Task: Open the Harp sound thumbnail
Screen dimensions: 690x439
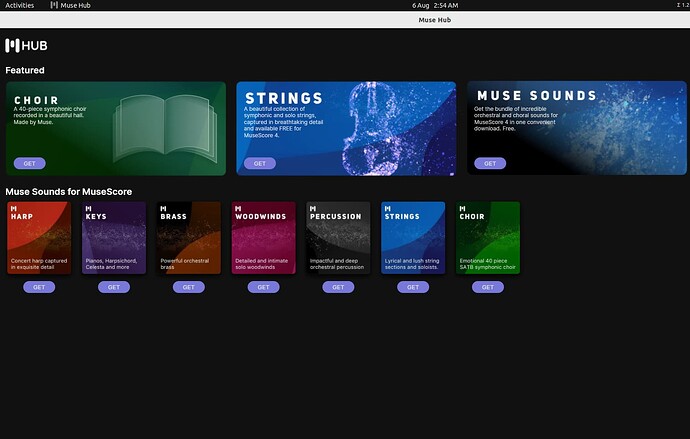Action: [x=38, y=238]
